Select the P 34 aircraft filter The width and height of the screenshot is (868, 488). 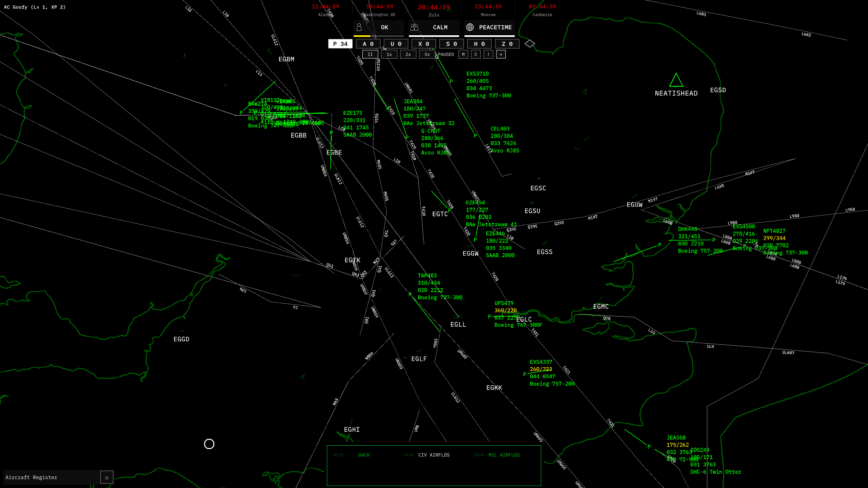(x=340, y=44)
